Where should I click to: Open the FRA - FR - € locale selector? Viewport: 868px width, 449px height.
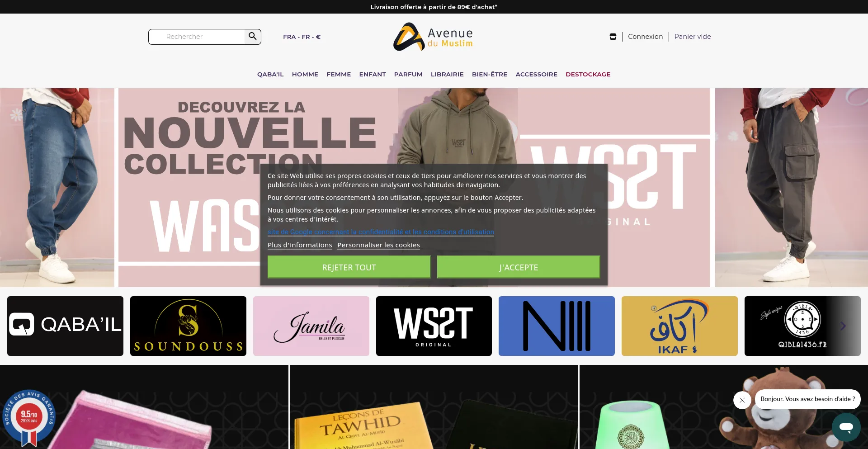[x=302, y=37]
